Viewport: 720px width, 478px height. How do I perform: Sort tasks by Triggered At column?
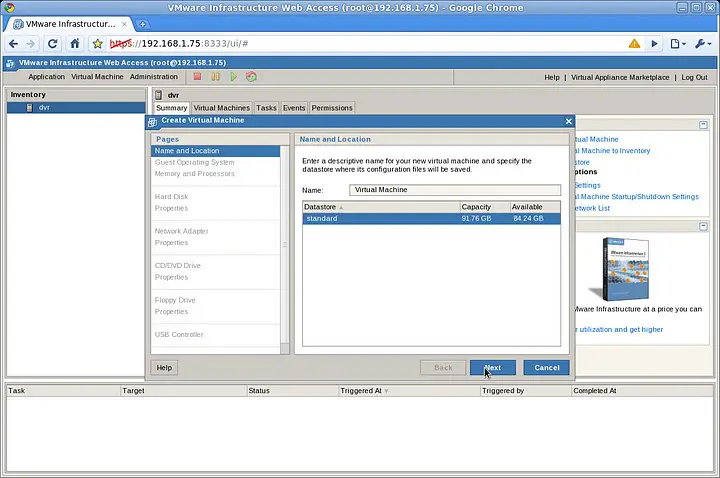409,391
